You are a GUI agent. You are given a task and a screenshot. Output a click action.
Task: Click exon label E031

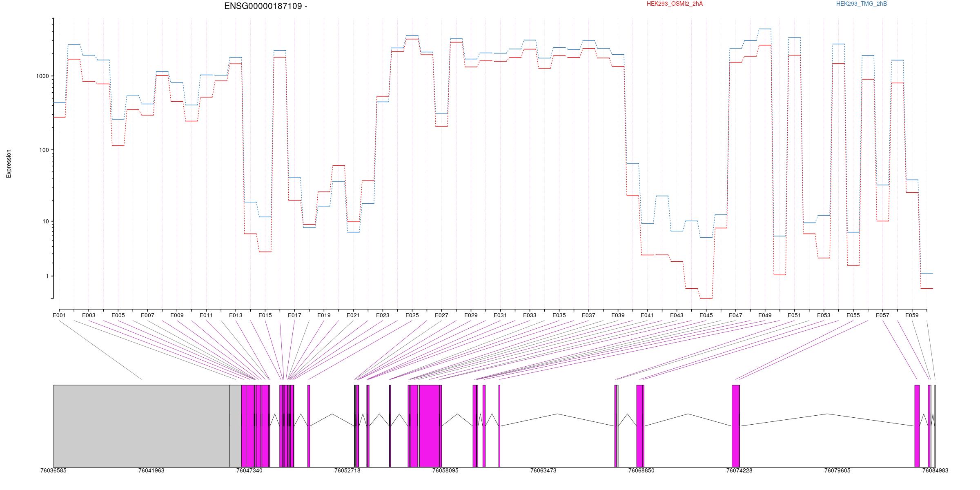click(500, 315)
